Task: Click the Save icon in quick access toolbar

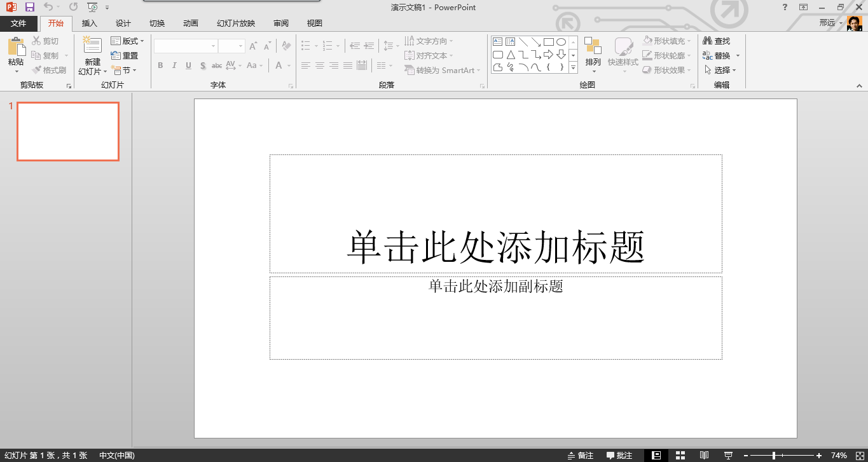Action: [x=30, y=7]
